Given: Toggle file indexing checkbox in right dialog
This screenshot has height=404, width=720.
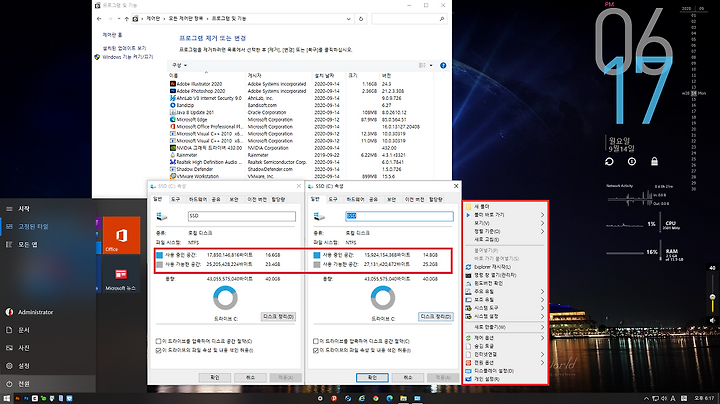Looking at the screenshot, I should 316,350.
